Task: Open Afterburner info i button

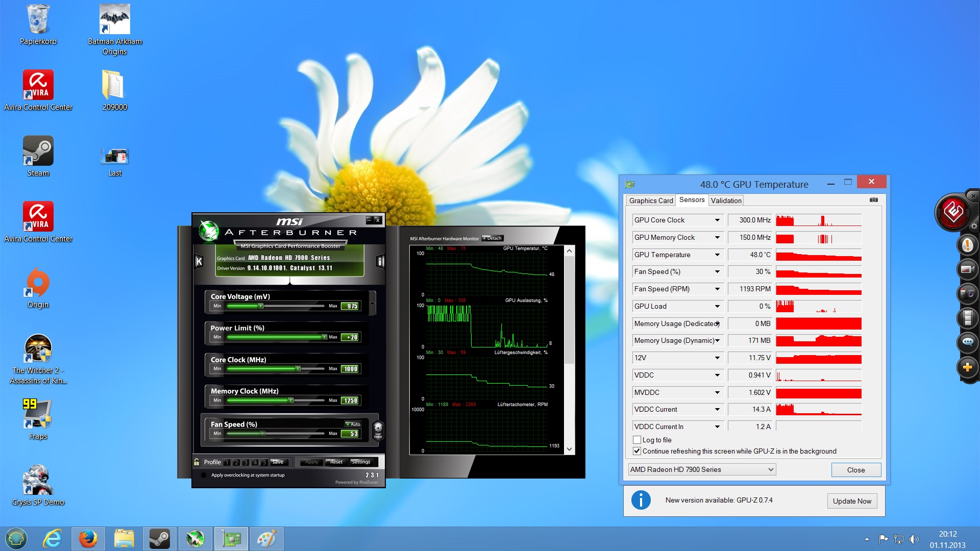Action: [x=380, y=261]
